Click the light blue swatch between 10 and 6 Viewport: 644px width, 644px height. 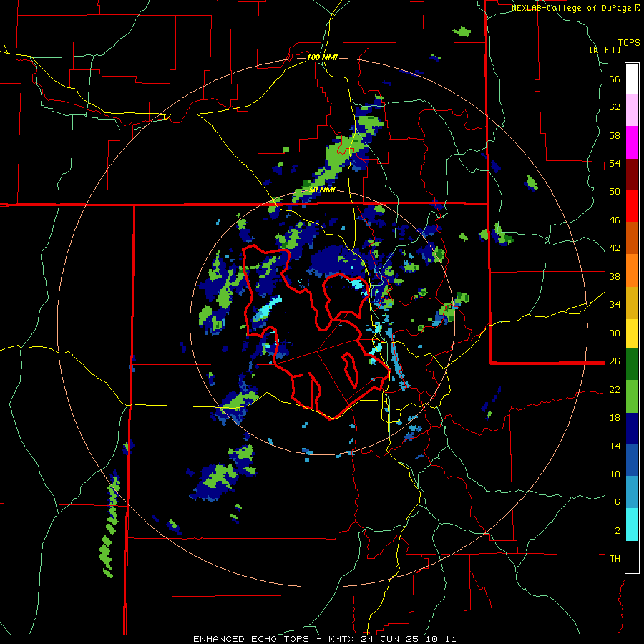point(632,492)
